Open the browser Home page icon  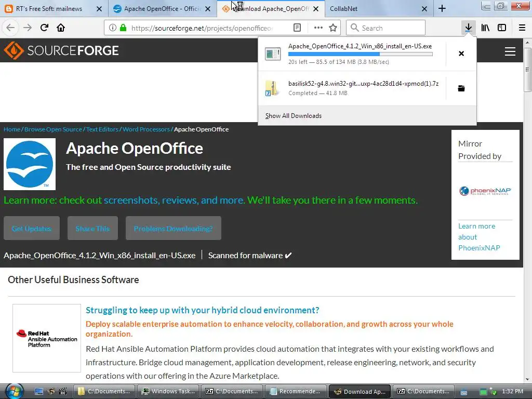pyautogui.click(x=61, y=28)
